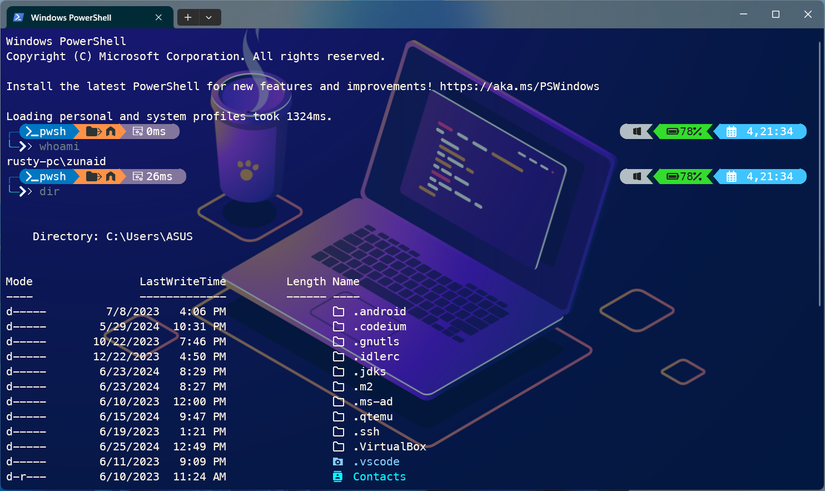This screenshot has width=825, height=491.
Task: Click the .codeium folder name
Action: pos(379,326)
